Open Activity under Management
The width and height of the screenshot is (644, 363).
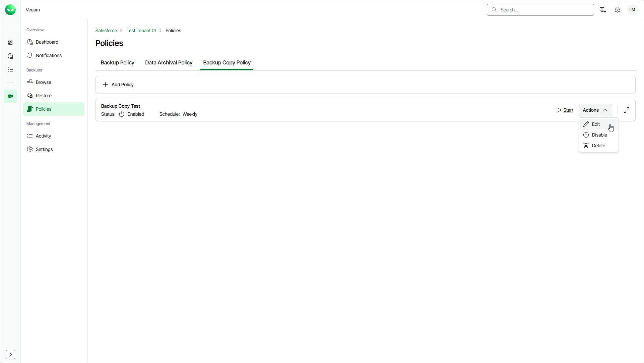click(54, 136)
